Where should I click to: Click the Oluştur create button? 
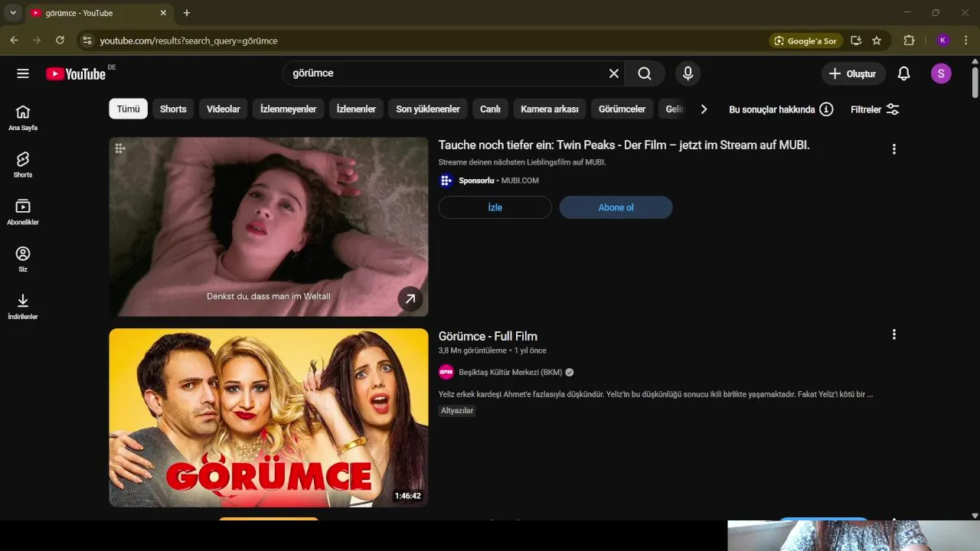(x=854, y=73)
